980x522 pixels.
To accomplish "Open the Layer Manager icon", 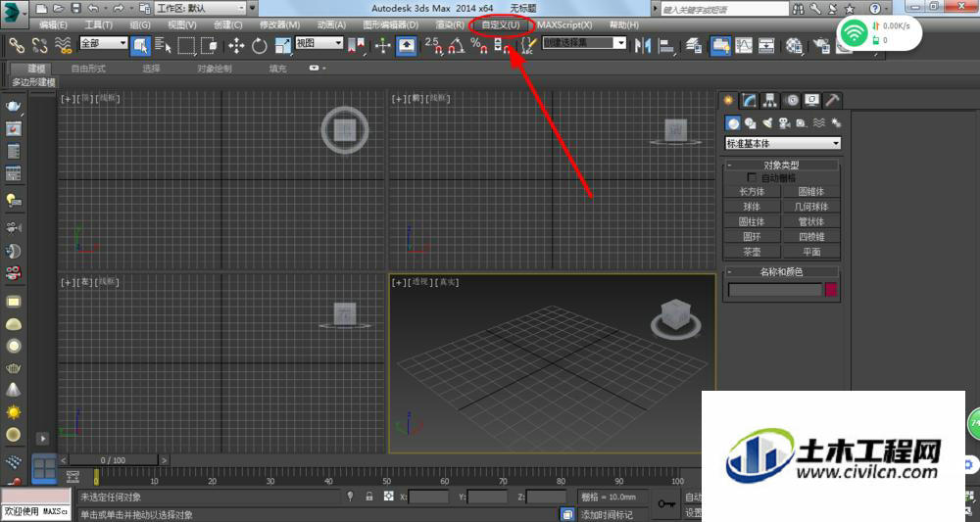I will (694, 46).
